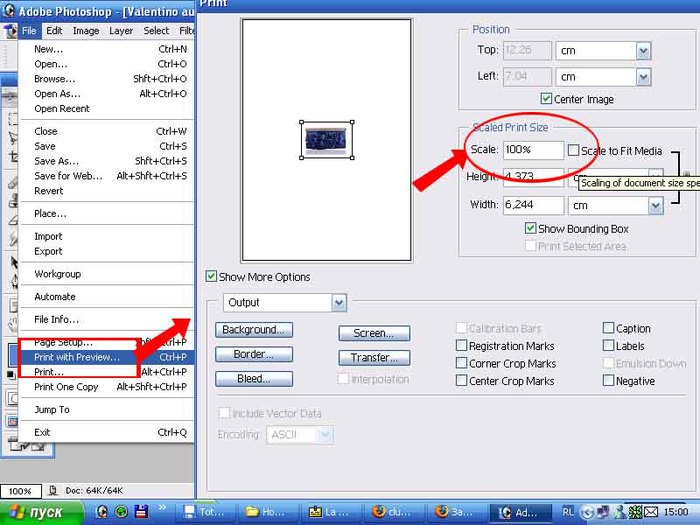
Task: Choose 'Open Recent' submenu entry
Action: point(107,108)
